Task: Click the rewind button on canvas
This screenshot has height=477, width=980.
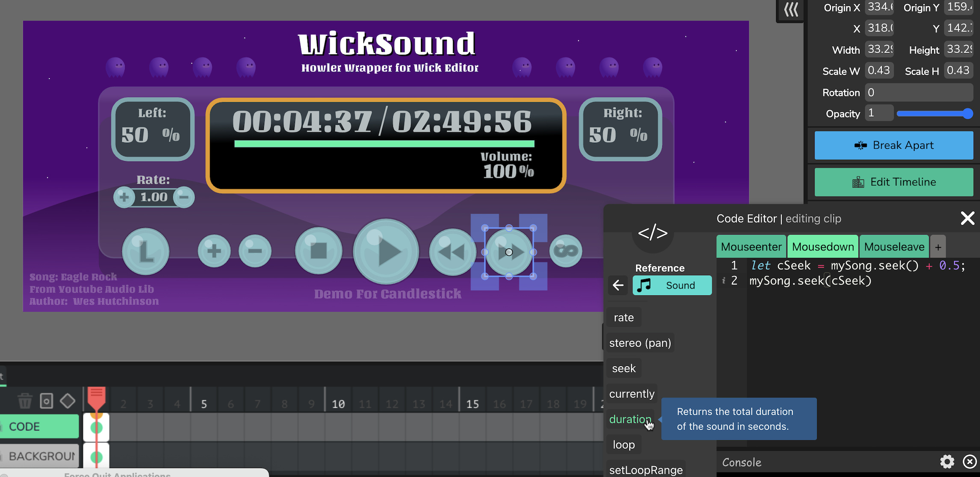Action: pos(452,252)
